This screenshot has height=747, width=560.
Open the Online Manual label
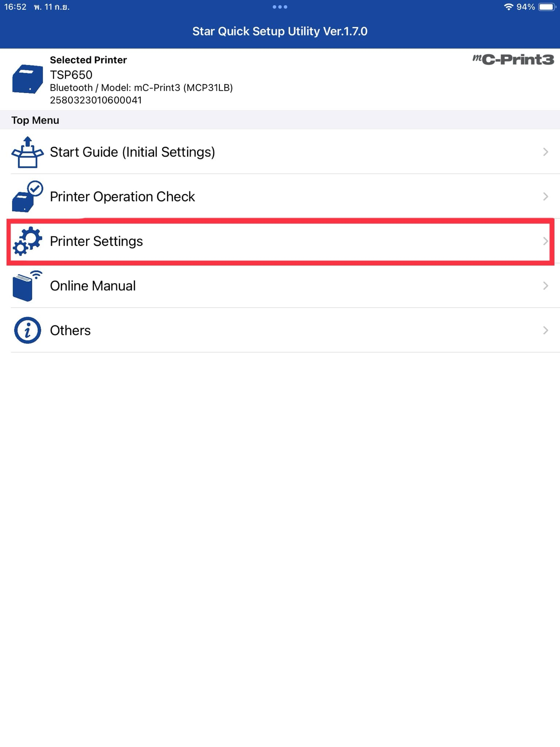point(93,286)
